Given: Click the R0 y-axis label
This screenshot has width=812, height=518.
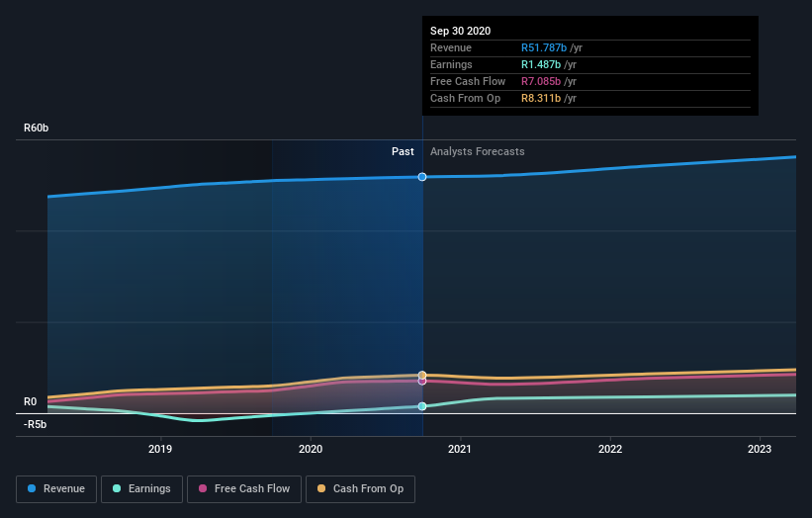Looking at the screenshot, I should [x=30, y=401].
